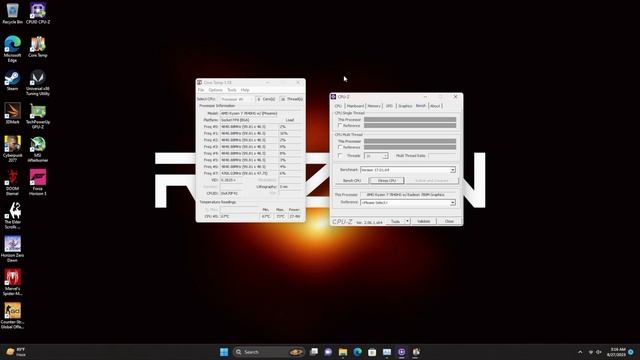Click the Bench CPU button
This screenshot has width=640, height=360.
coord(352,180)
